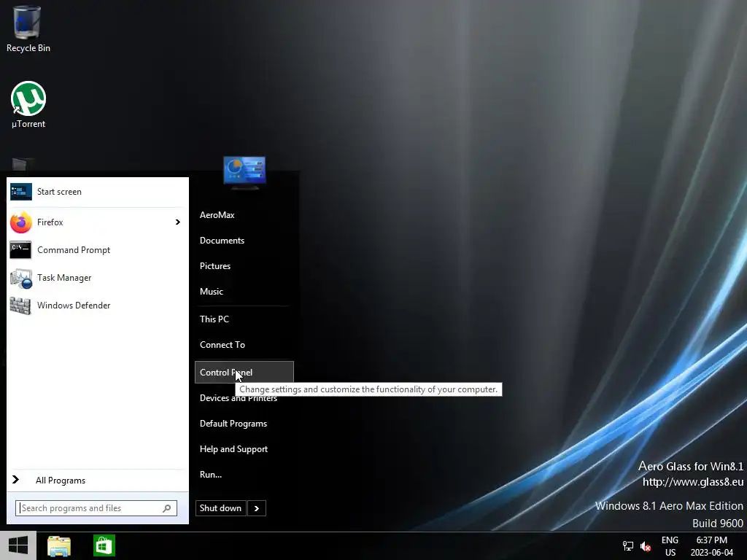
Task: Open Help and Support
Action: (x=234, y=449)
